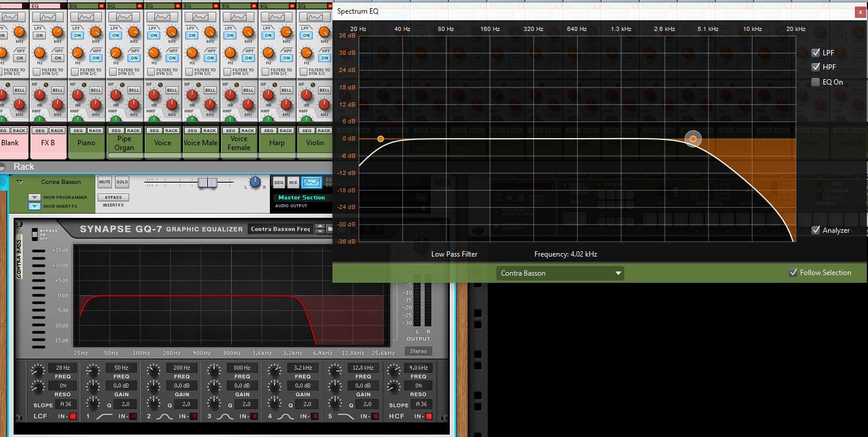Viewport: 868px width, 437px height.
Task: Open spectrum EQ icon on Pipe Organ channel
Action: click(x=125, y=17)
